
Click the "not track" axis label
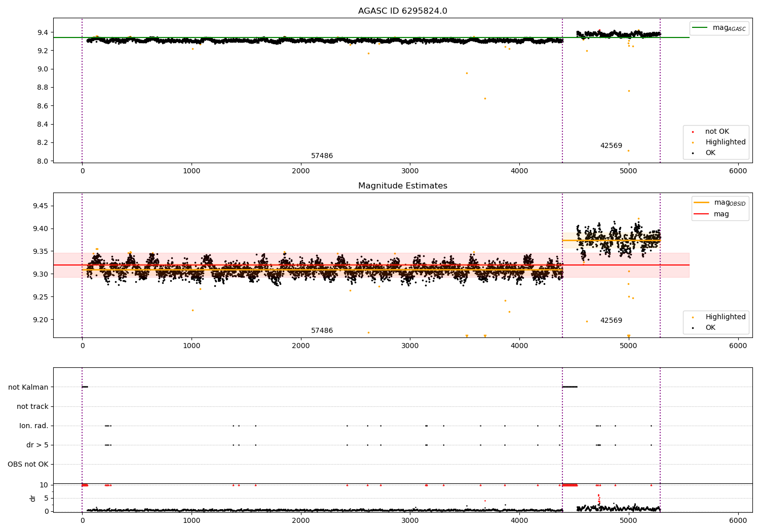32,407
